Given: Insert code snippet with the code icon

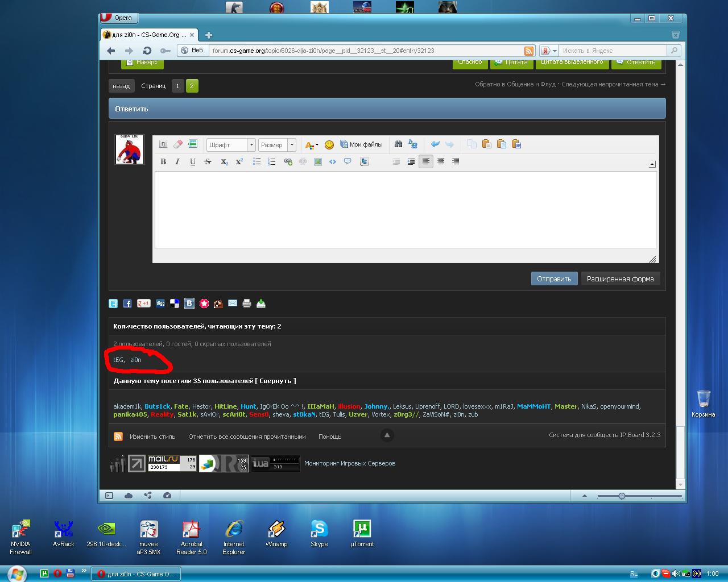Looking at the screenshot, I should point(333,161).
